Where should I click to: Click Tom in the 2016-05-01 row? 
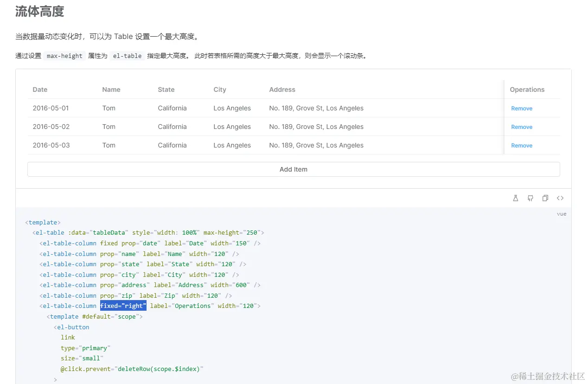point(109,108)
